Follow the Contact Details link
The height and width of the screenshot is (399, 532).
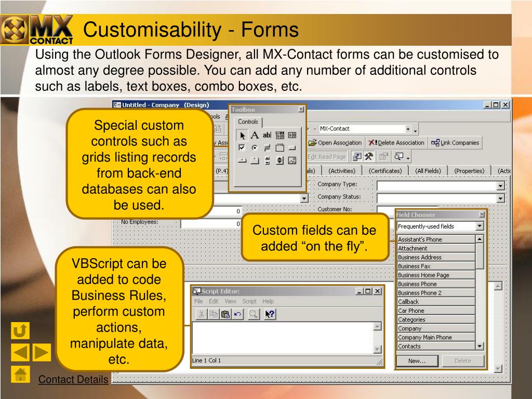point(73,379)
